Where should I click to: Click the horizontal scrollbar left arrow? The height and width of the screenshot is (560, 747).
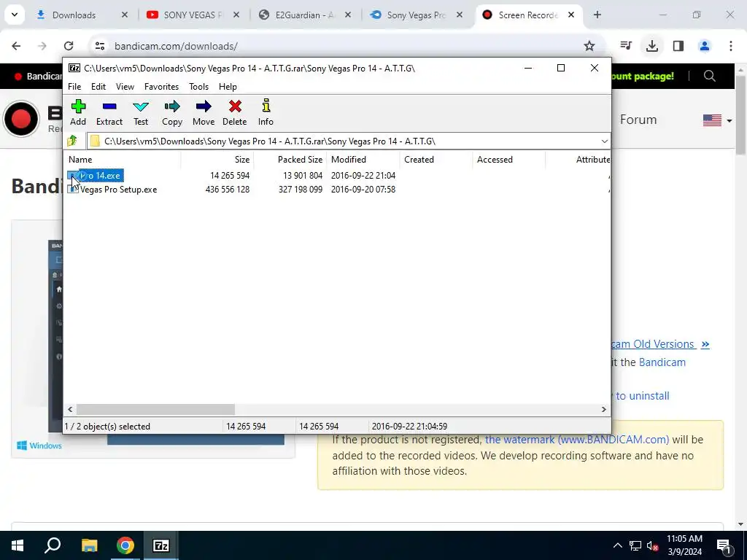pos(71,410)
